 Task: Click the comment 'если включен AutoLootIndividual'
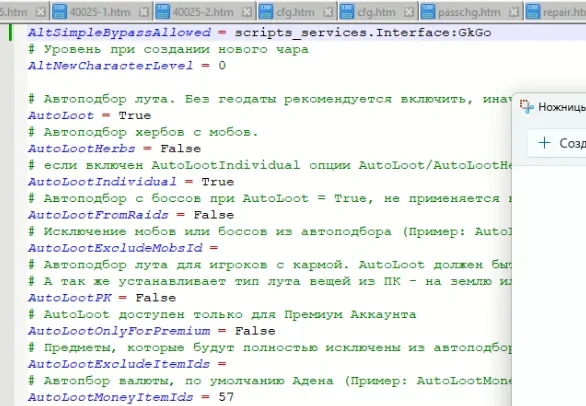click(270, 165)
